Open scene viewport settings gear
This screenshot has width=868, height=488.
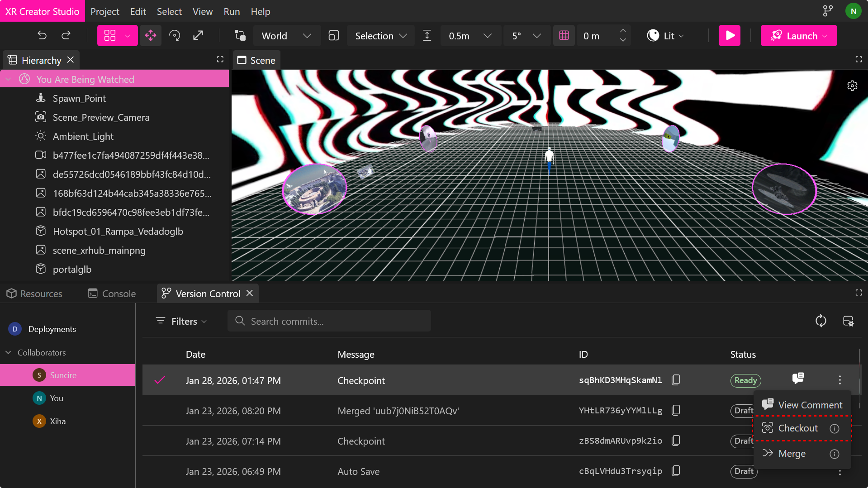[852, 86]
